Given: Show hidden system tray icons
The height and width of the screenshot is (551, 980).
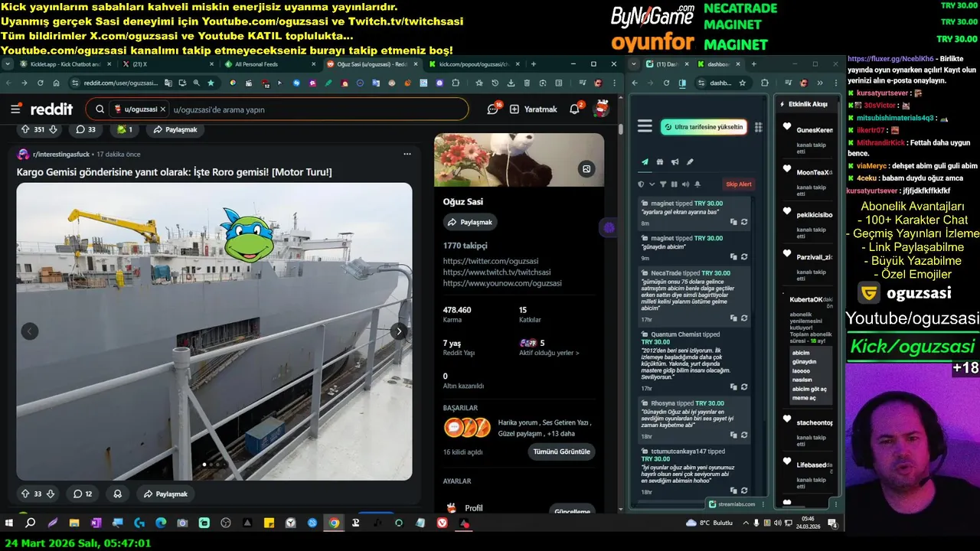Looking at the screenshot, I should (745, 523).
